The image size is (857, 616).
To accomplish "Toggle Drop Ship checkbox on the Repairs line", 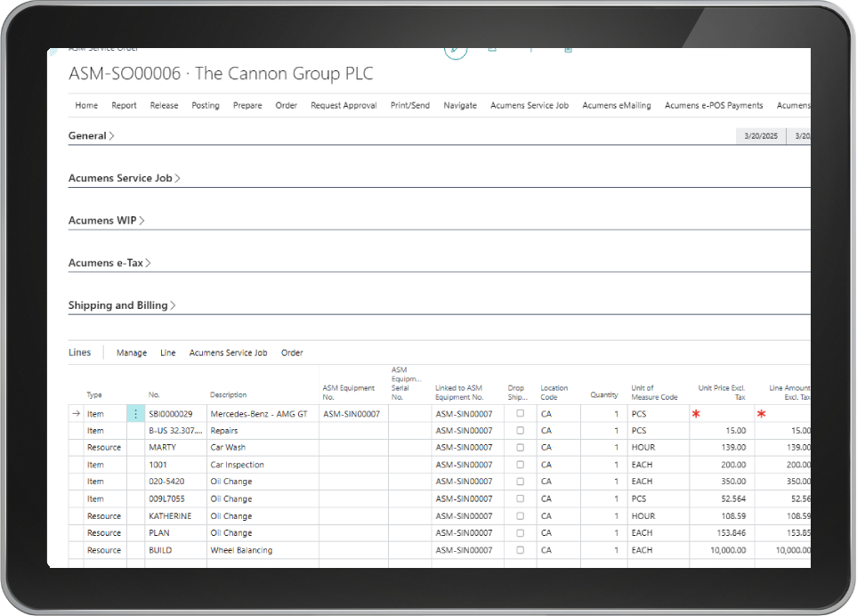I will click(521, 431).
